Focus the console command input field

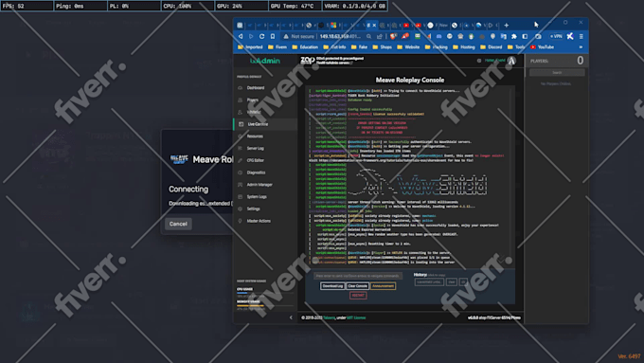358,276
